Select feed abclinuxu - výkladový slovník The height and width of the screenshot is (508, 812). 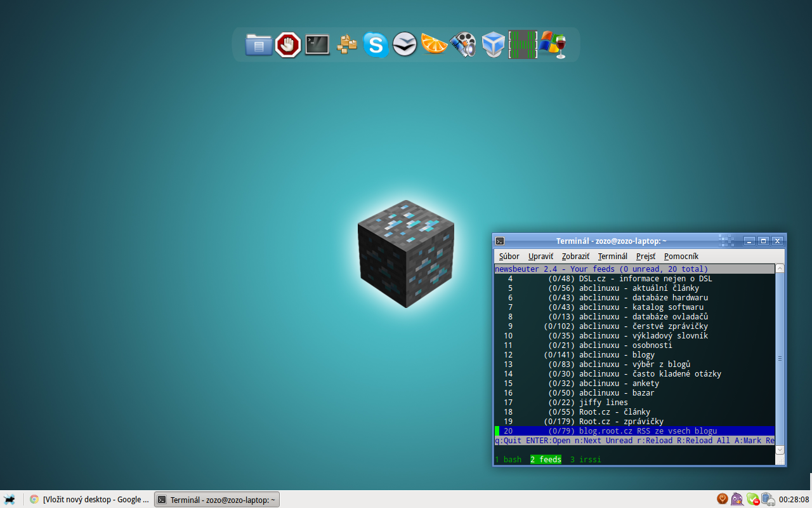pyautogui.click(x=634, y=336)
